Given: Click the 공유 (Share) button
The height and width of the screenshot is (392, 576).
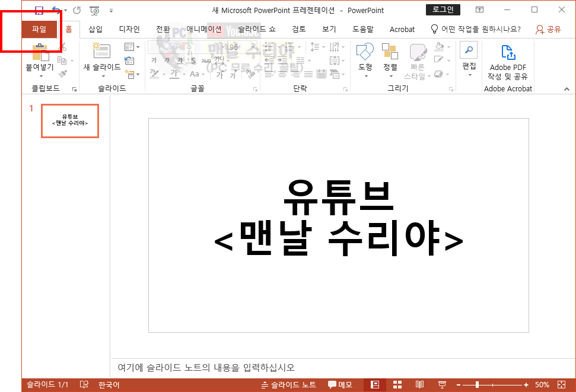Looking at the screenshot, I should coord(549,30).
